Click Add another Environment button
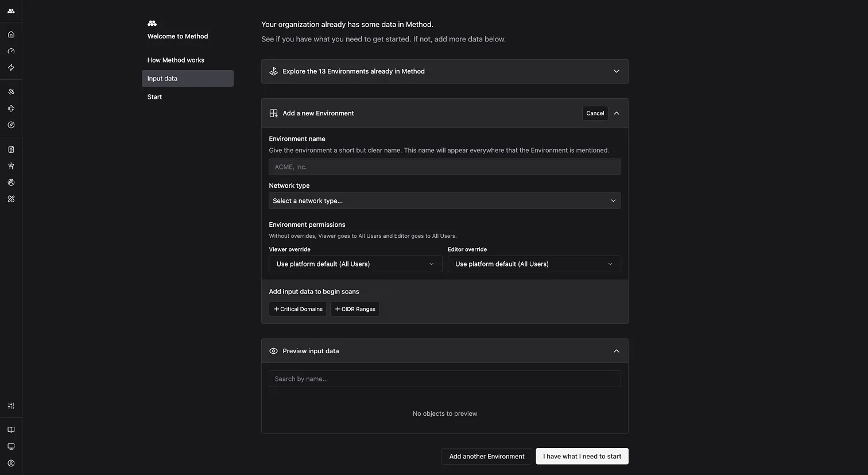 487,457
